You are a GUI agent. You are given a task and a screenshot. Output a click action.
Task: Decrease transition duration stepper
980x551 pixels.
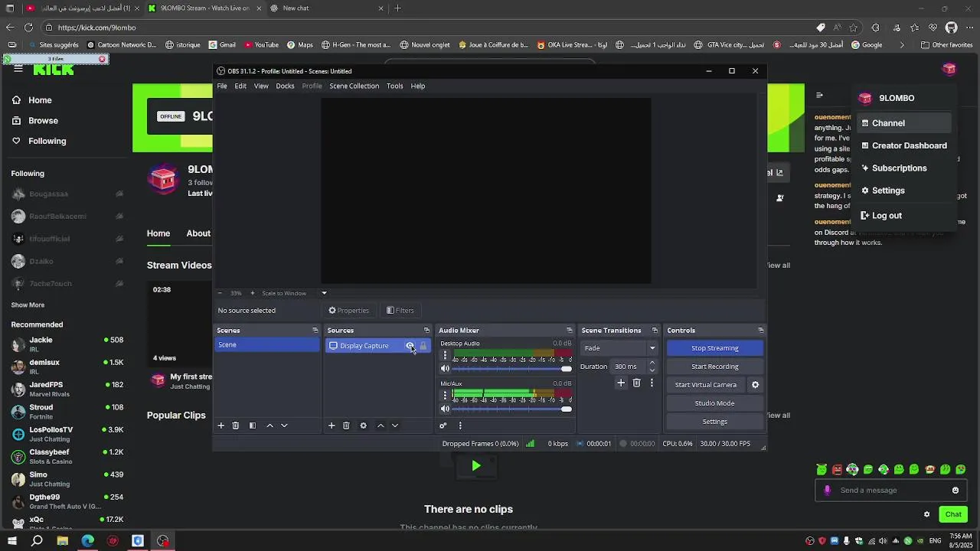652,370
